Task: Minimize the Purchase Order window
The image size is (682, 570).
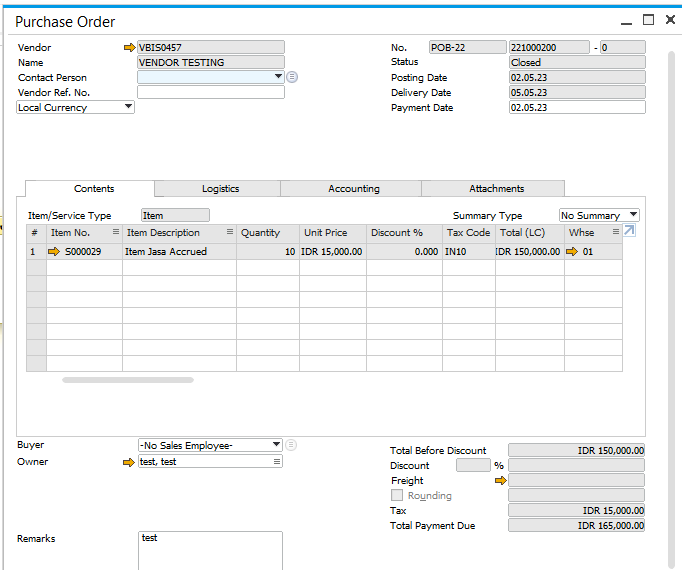Action: tap(626, 22)
